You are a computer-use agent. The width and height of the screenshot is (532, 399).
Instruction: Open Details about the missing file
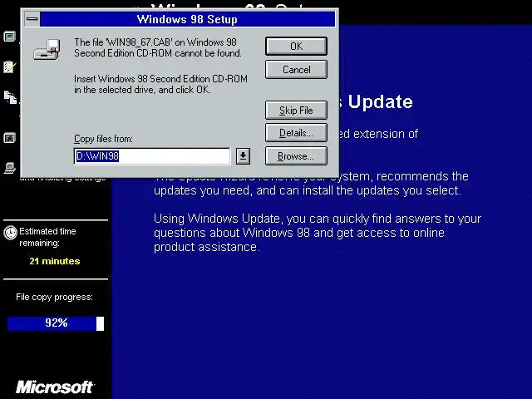(296, 133)
